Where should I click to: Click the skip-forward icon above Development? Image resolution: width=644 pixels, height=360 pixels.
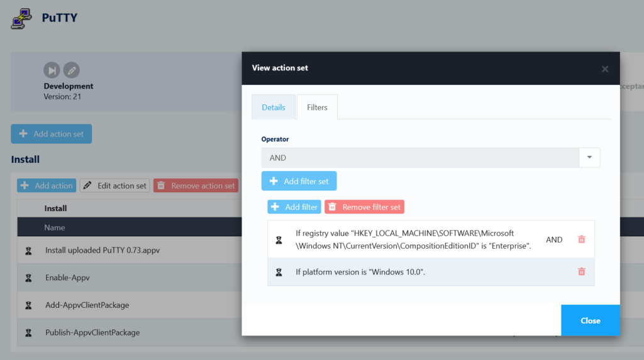pos(52,70)
